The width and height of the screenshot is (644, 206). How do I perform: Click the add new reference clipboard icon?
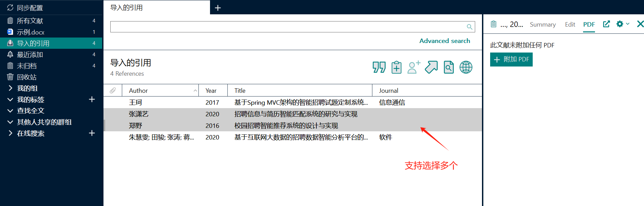click(397, 67)
